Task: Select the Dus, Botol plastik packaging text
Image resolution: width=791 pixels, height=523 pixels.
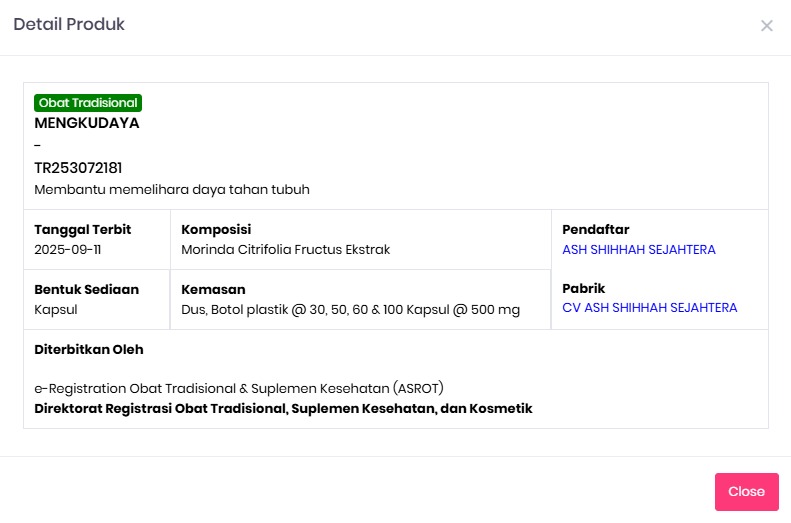Action: tap(350, 310)
